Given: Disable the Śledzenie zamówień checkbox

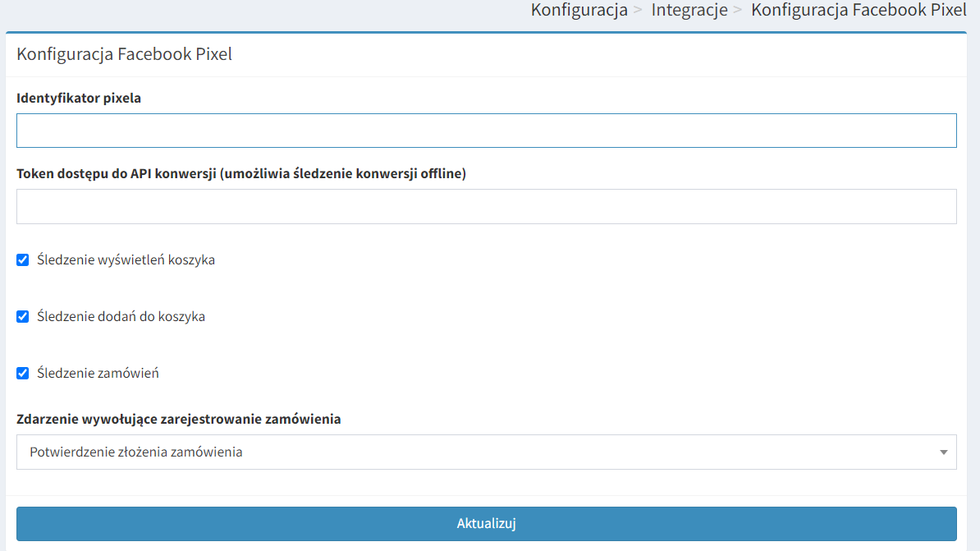Looking at the screenshot, I should (x=22, y=374).
